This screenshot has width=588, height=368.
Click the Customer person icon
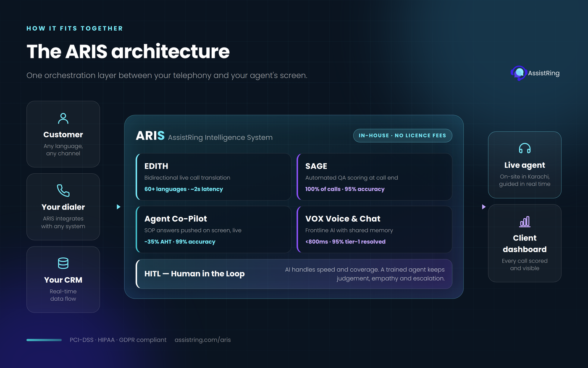pos(63,118)
